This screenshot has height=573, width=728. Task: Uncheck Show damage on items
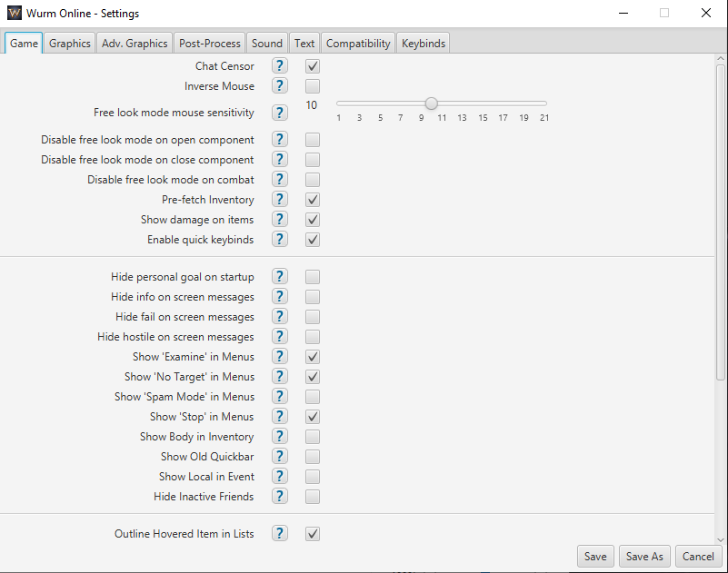pyautogui.click(x=313, y=220)
